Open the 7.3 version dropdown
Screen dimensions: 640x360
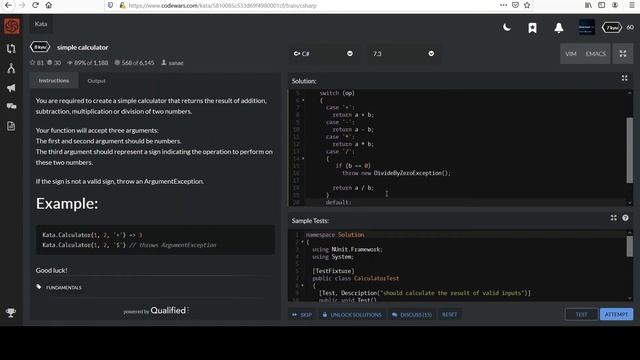pos(403,53)
